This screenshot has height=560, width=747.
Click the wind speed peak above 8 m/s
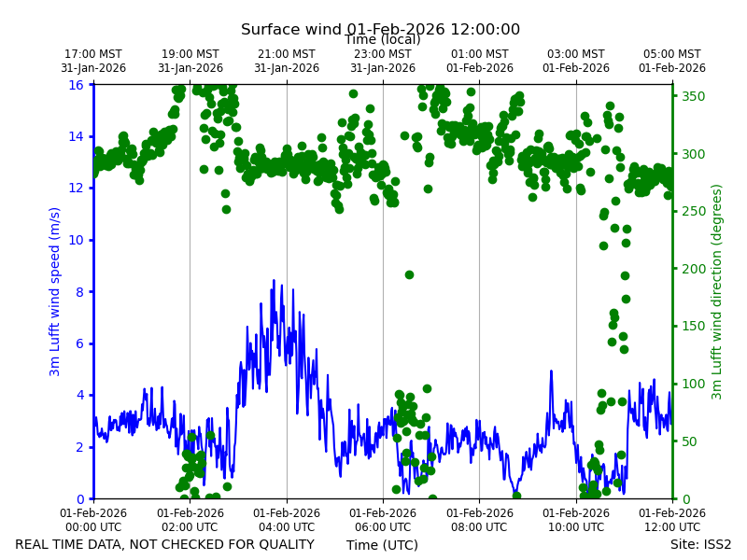point(274,282)
